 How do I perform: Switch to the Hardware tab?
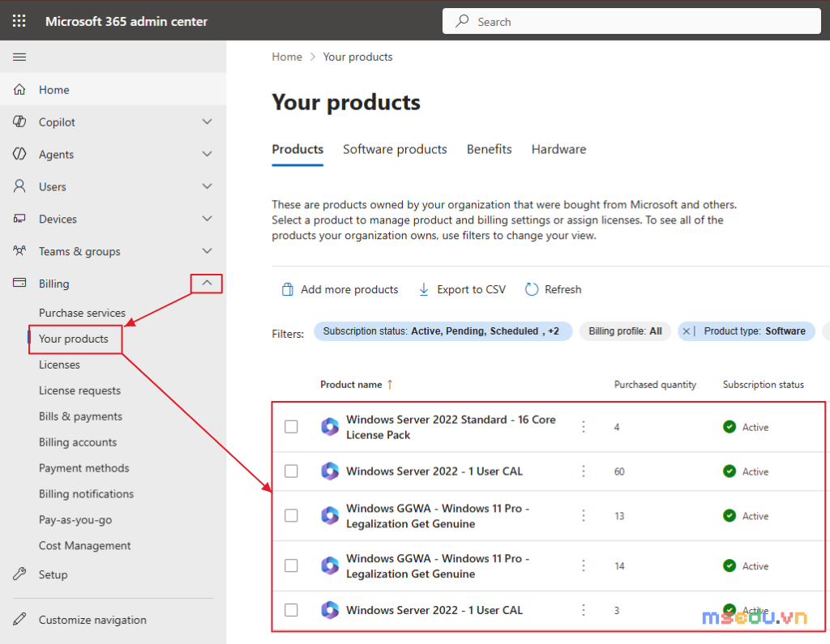point(558,150)
